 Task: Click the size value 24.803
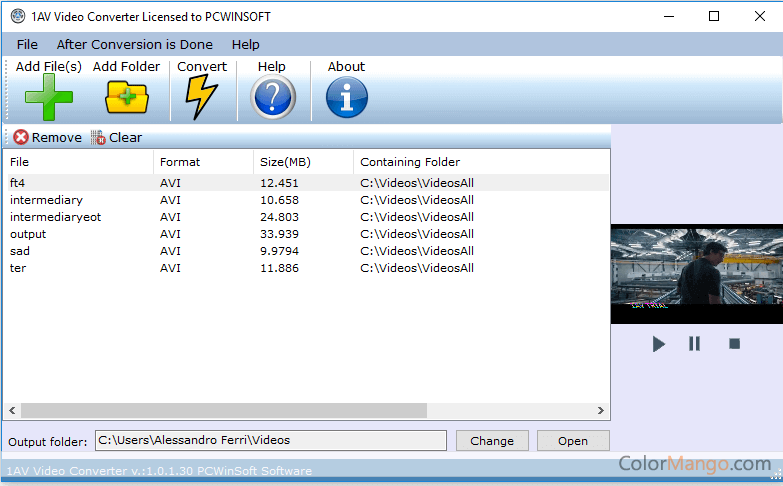pos(279,217)
